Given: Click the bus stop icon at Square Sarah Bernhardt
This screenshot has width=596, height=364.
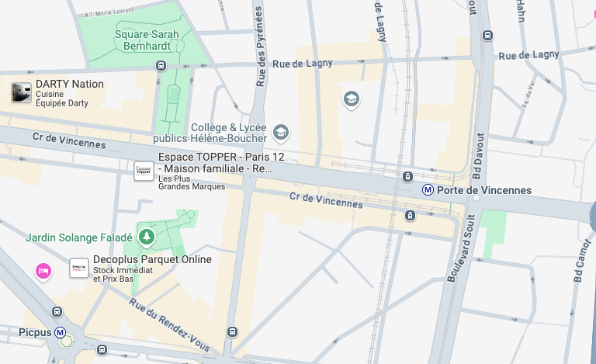Looking at the screenshot, I should 161,66.
